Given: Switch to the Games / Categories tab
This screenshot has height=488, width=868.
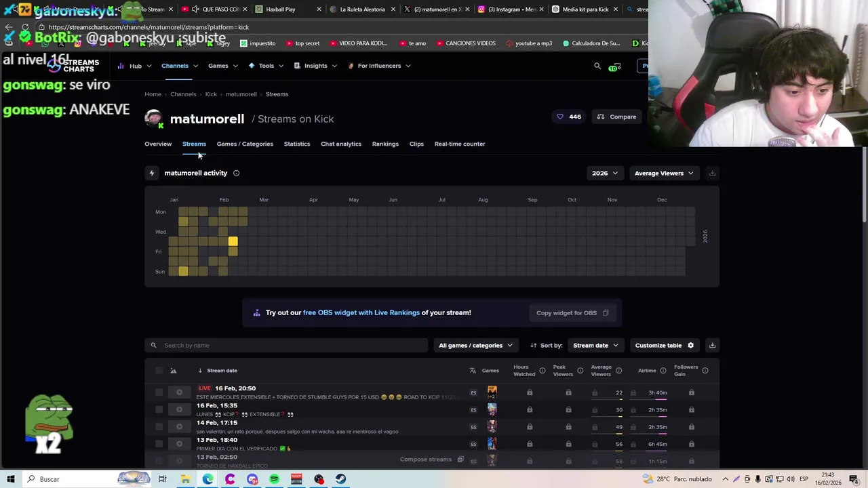Looking at the screenshot, I should pyautogui.click(x=245, y=144).
